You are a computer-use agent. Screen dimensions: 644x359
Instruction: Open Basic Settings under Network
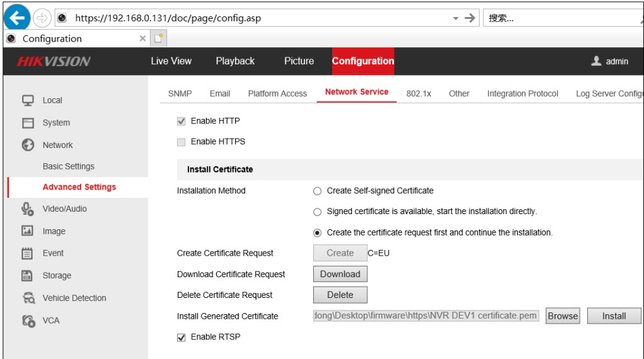coord(68,166)
